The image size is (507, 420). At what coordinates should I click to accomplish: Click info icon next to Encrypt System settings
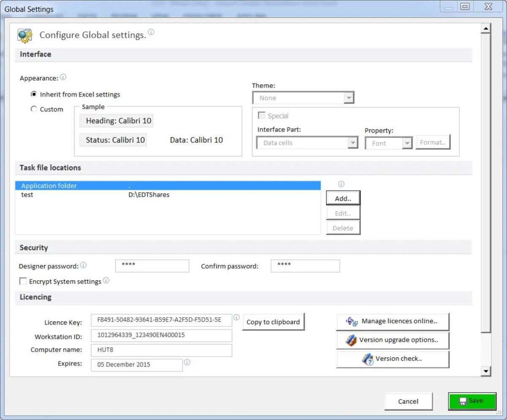pos(106,280)
